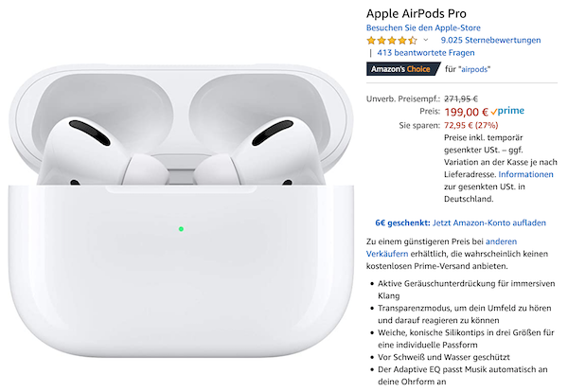Screen dimensions: 568x392
Task: Click the prime logo next to price
Action: 507,111
